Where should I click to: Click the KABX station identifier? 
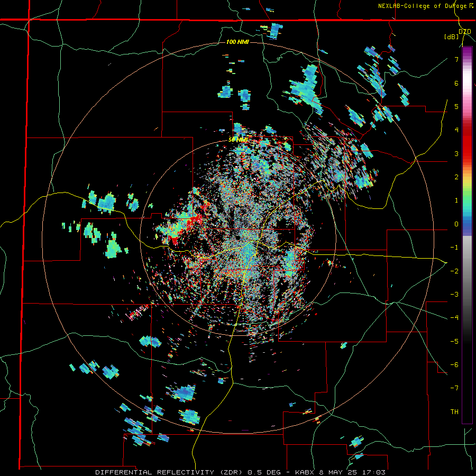pyautogui.click(x=304, y=472)
